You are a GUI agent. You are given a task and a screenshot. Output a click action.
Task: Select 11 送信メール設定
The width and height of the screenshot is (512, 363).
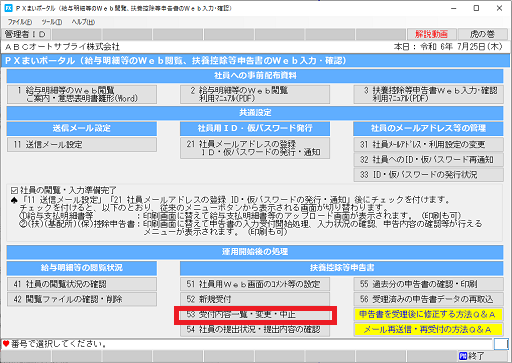click(82, 145)
